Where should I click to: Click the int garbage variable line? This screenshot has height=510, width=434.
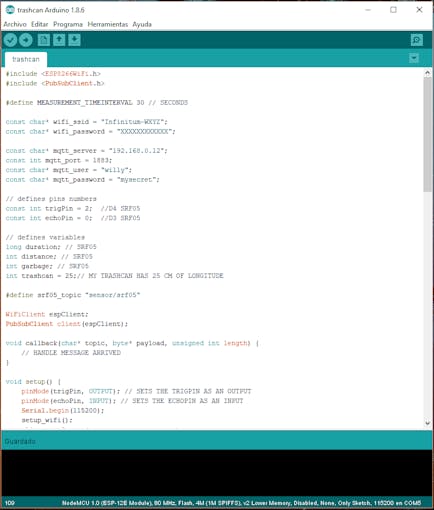(x=47, y=266)
